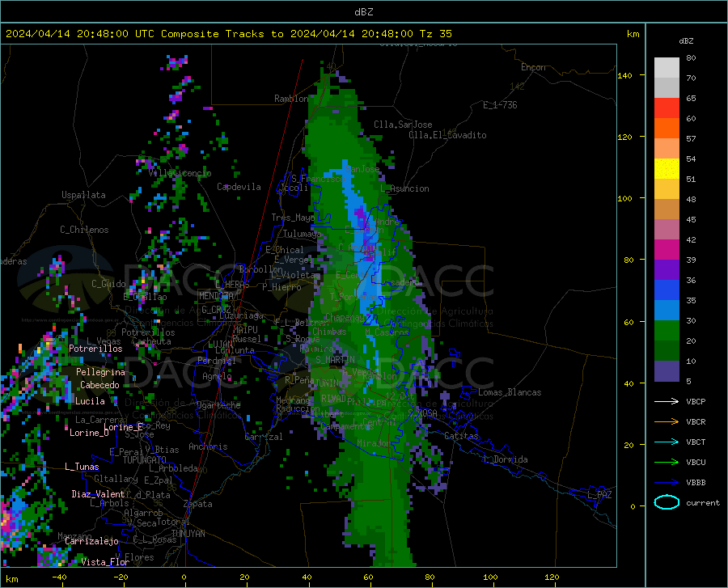This screenshot has width=728, height=588.
Task: Click the 'Catitas' place label
Action: point(461,436)
